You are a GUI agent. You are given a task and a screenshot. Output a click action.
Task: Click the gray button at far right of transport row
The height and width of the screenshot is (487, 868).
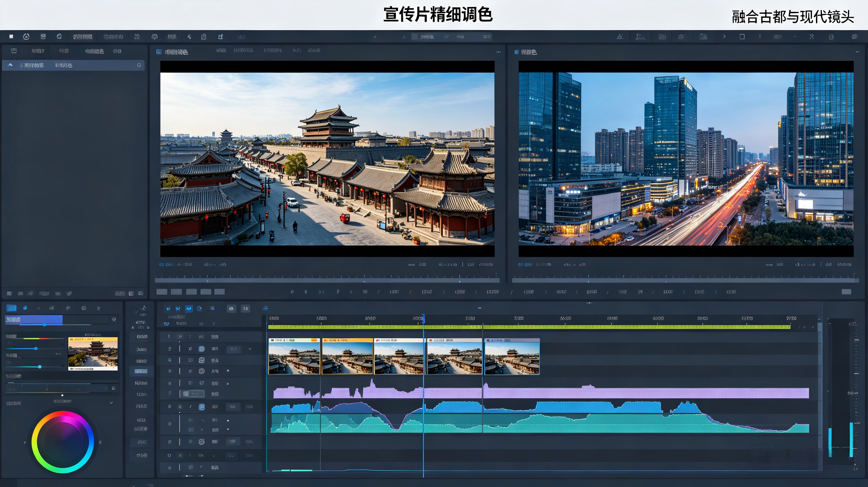point(846,292)
